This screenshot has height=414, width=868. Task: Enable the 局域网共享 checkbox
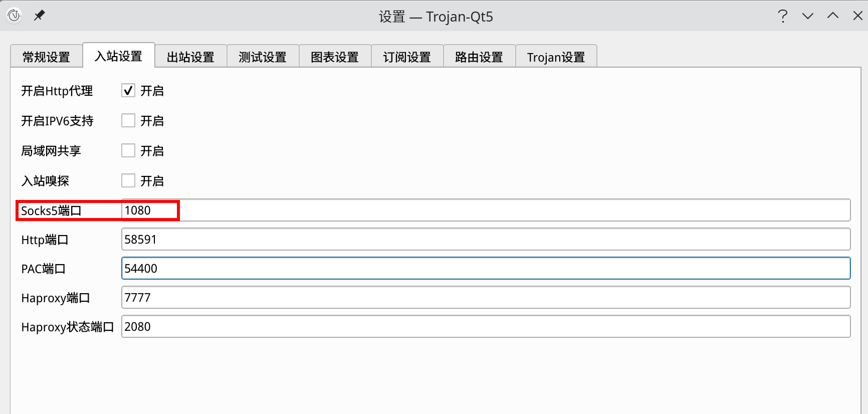pos(128,151)
